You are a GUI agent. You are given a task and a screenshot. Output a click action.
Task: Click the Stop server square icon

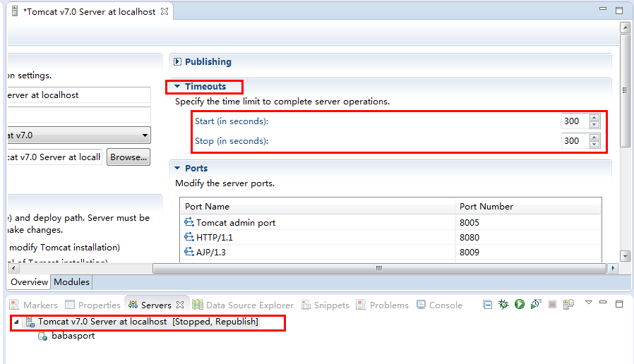pyautogui.click(x=552, y=305)
